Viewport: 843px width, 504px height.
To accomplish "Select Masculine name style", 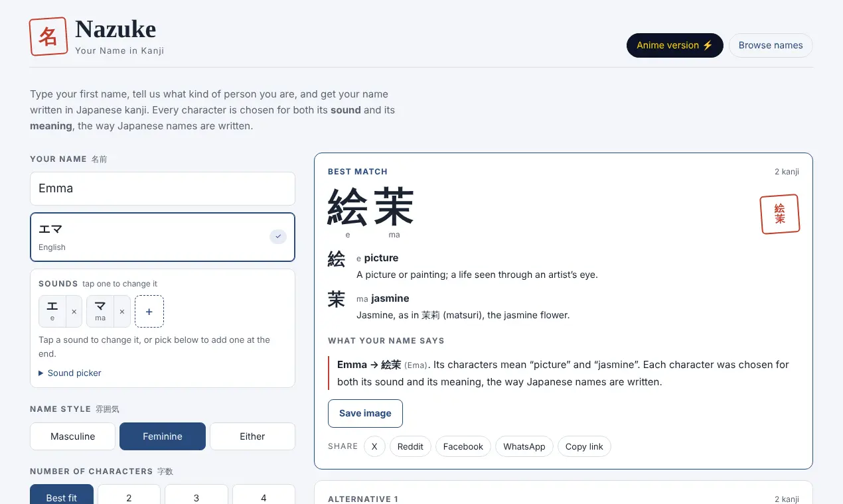I will (73, 436).
